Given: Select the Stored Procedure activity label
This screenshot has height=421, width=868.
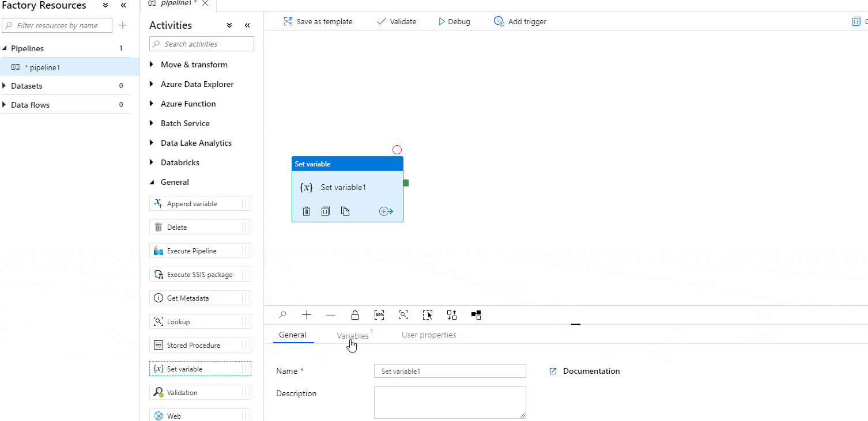Looking at the screenshot, I should point(194,346).
